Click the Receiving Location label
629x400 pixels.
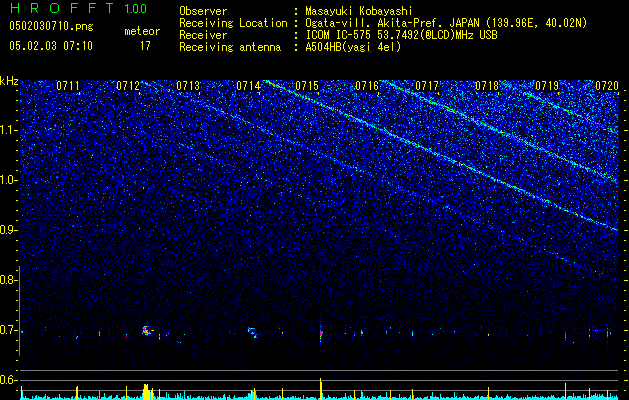[x=233, y=23]
